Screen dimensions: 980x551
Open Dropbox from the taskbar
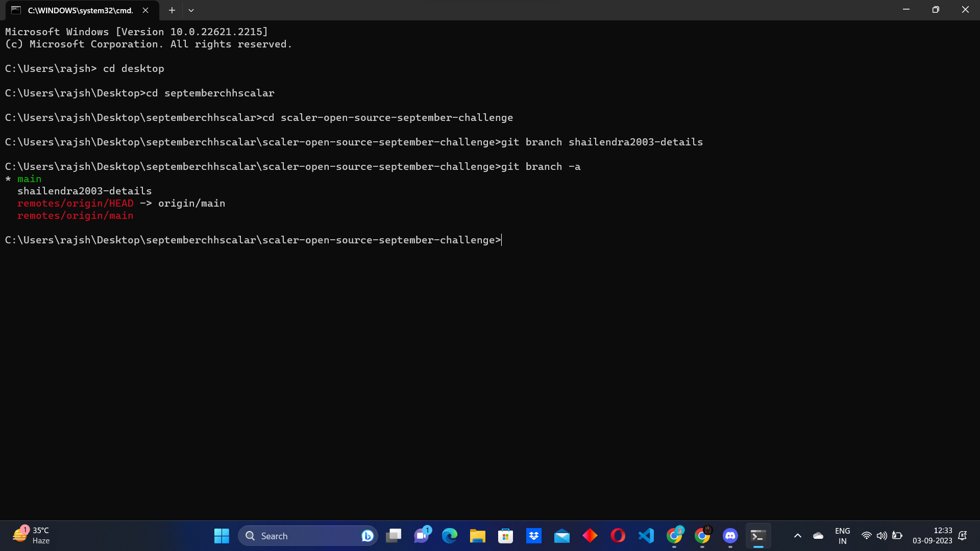coord(534,536)
